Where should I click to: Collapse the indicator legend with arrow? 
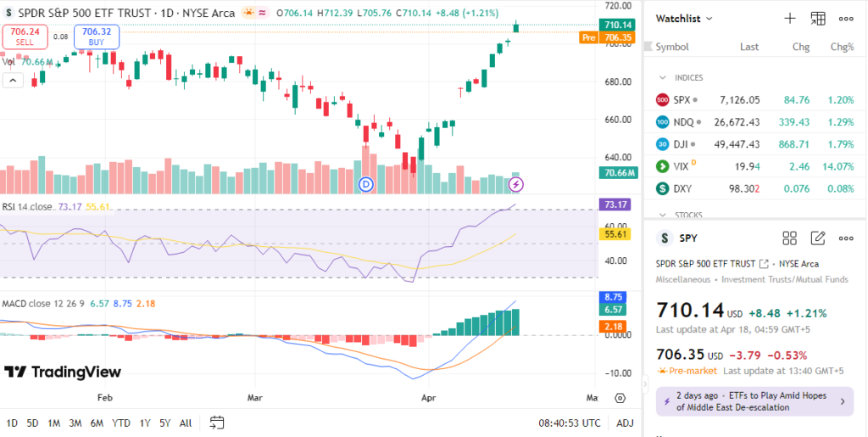13,81
